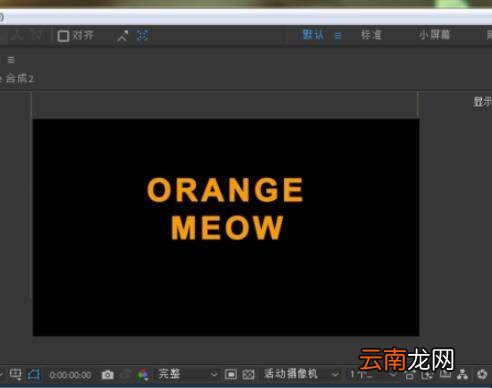492x388 pixels.
Task: Open the 完整 resolution dropdown
Action: [188, 374]
